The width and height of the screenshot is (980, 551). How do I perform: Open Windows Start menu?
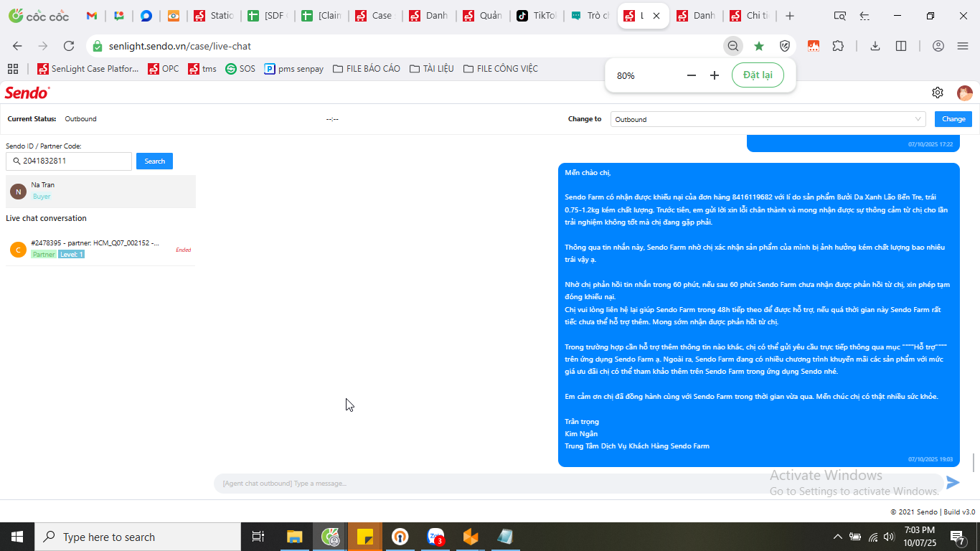pyautogui.click(x=17, y=537)
